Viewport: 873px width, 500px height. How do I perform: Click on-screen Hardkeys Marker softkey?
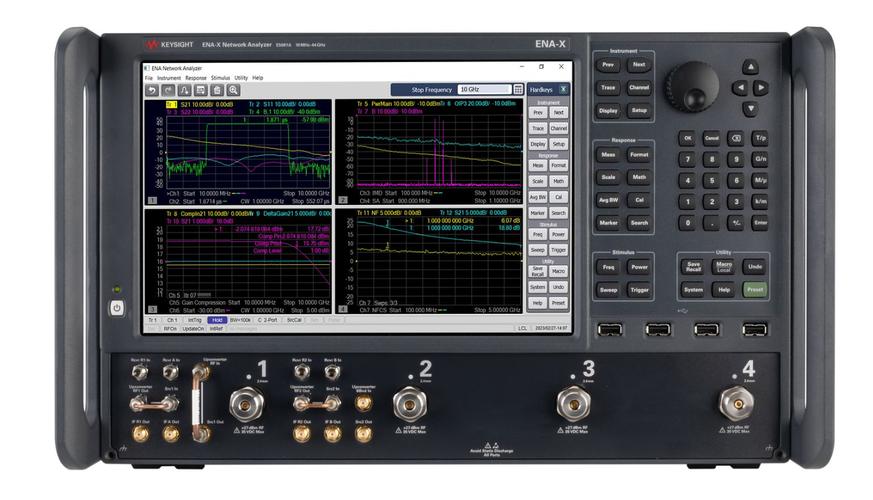[x=538, y=213]
